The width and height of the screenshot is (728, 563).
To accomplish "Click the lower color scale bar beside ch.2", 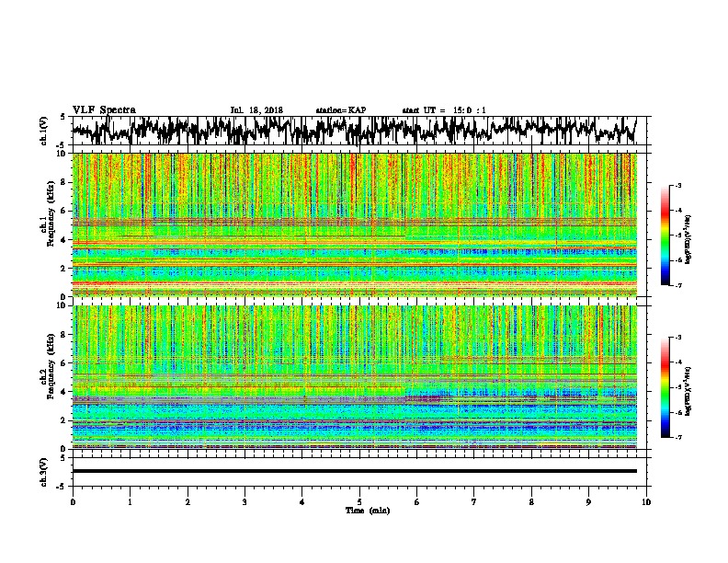I will [665, 387].
